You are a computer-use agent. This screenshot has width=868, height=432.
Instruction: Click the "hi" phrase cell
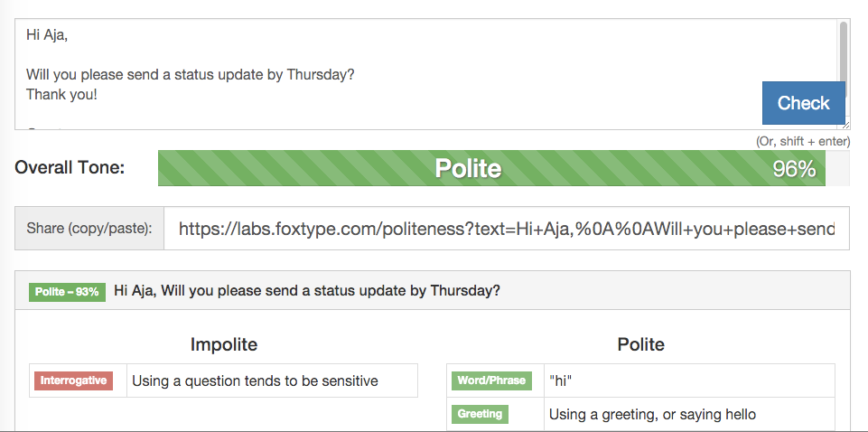point(560,381)
